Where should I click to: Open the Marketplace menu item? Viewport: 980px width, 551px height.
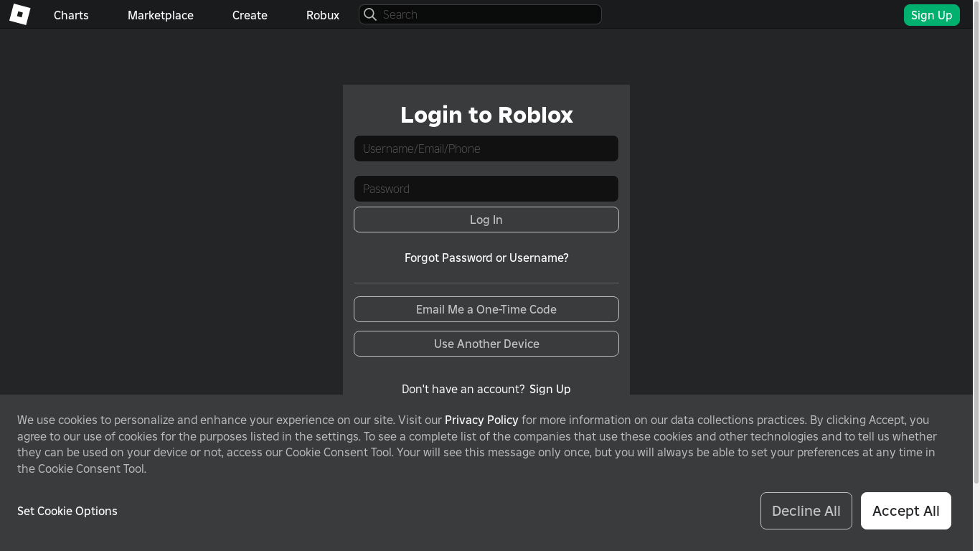161,15
